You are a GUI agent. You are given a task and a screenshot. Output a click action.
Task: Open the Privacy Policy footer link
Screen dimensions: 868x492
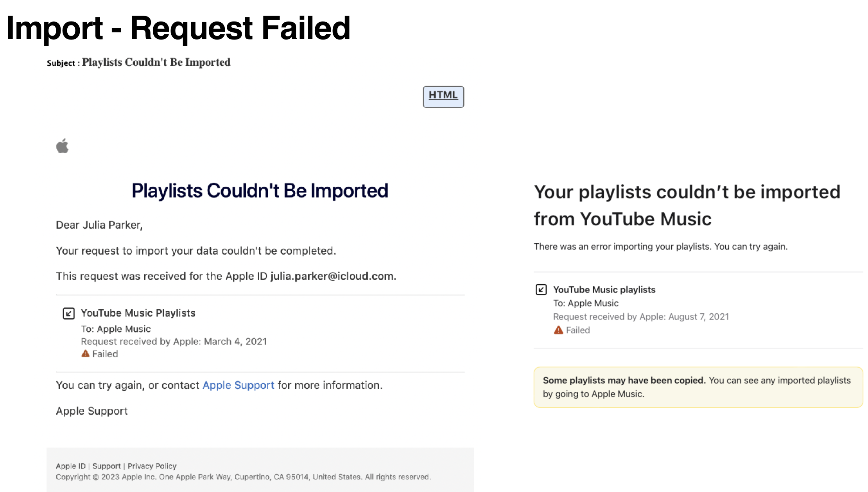(152, 466)
